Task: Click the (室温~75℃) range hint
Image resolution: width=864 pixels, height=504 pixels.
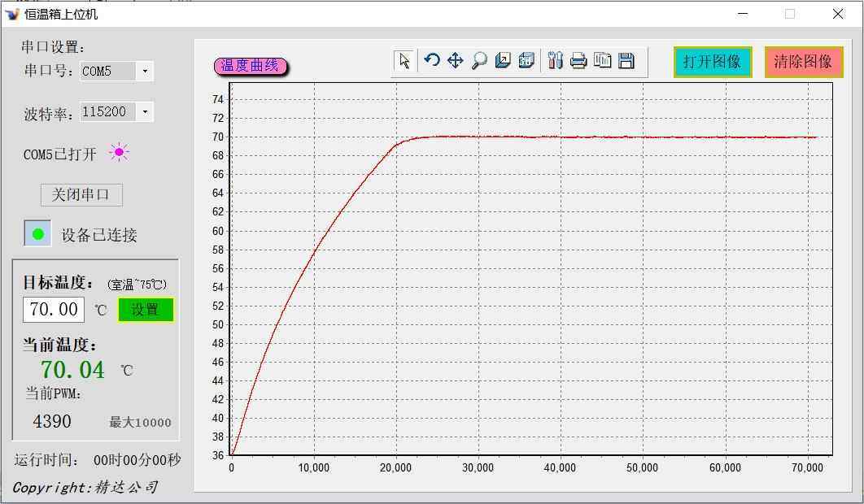Action: click(x=137, y=285)
